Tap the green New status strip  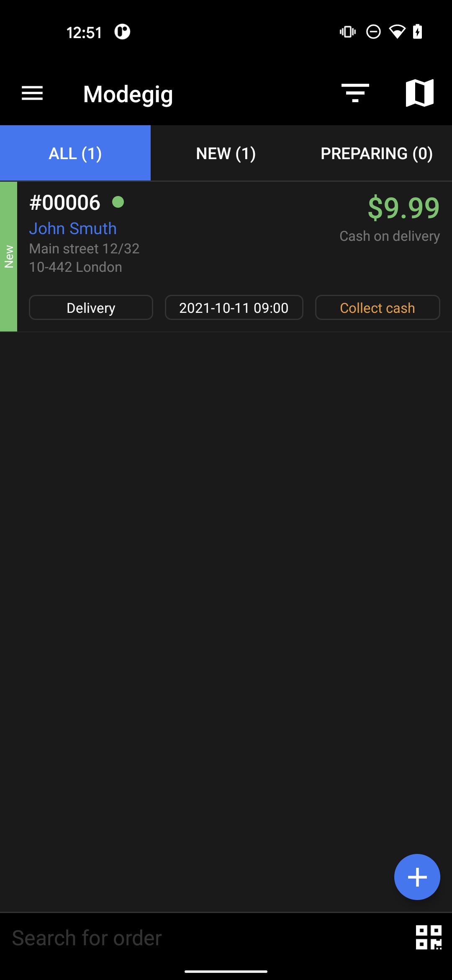point(8,257)
